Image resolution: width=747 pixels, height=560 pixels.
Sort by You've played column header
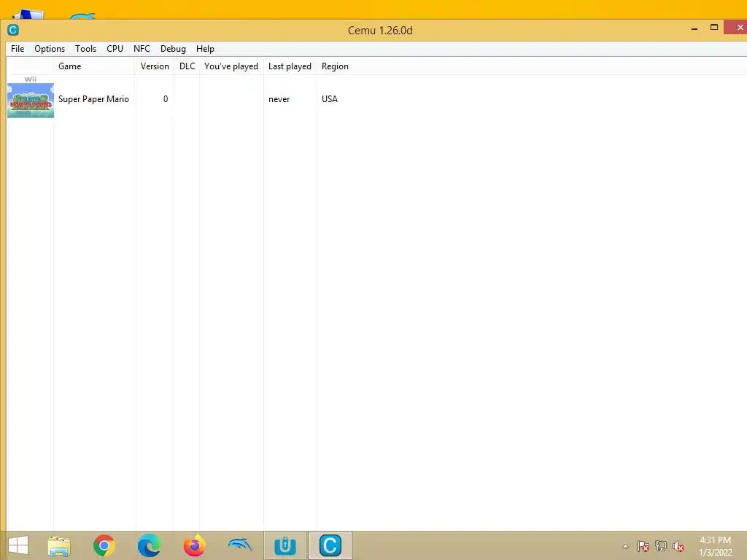click(x=231, y=66)
